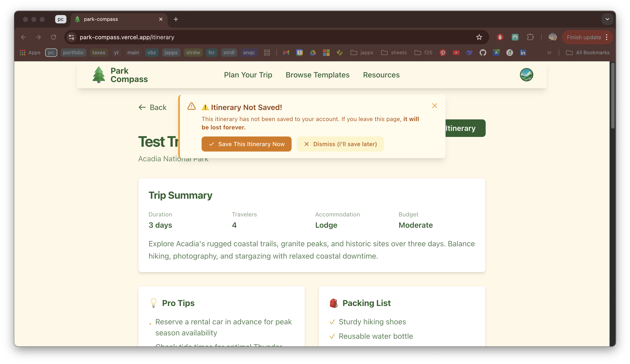Go forward in browser history

[38, 37]
